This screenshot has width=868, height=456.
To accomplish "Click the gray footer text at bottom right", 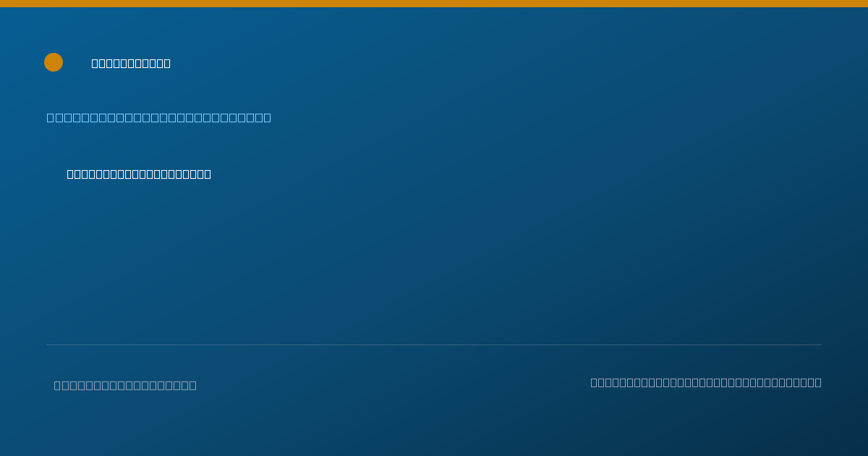I will click(706, 383).
